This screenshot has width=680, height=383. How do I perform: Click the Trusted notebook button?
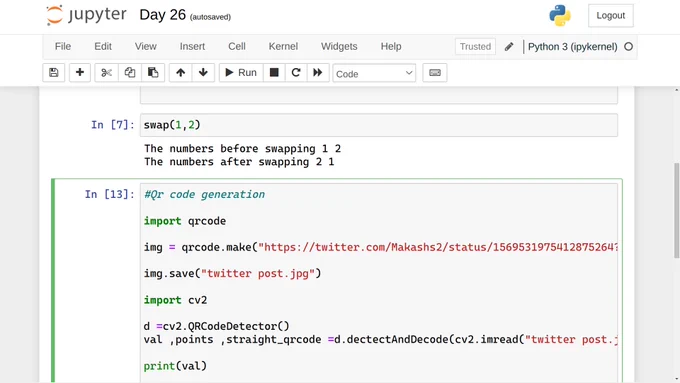coord(475,46)
